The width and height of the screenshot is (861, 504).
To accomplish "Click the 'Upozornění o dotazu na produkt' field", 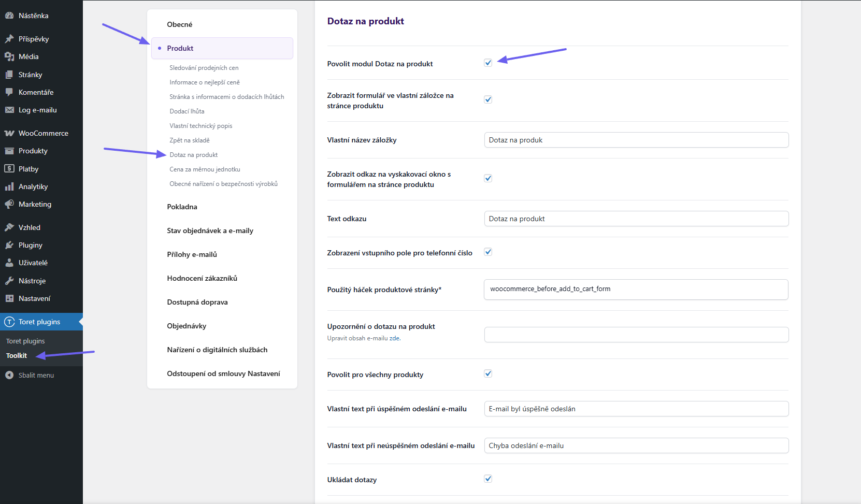I will pos(636,334).
